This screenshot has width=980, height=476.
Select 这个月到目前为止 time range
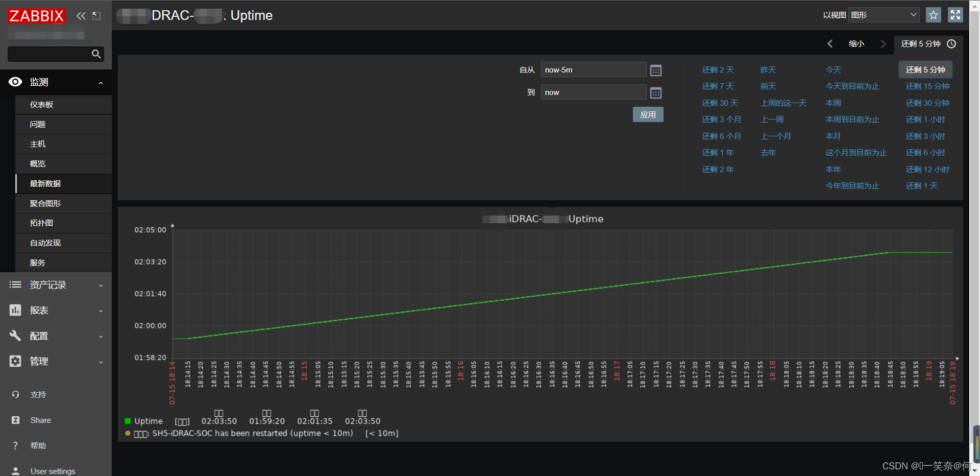[x=856, y=153]
